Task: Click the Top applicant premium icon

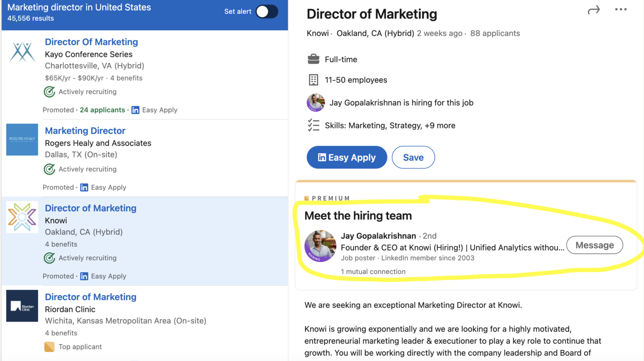Action: [49, 347]
